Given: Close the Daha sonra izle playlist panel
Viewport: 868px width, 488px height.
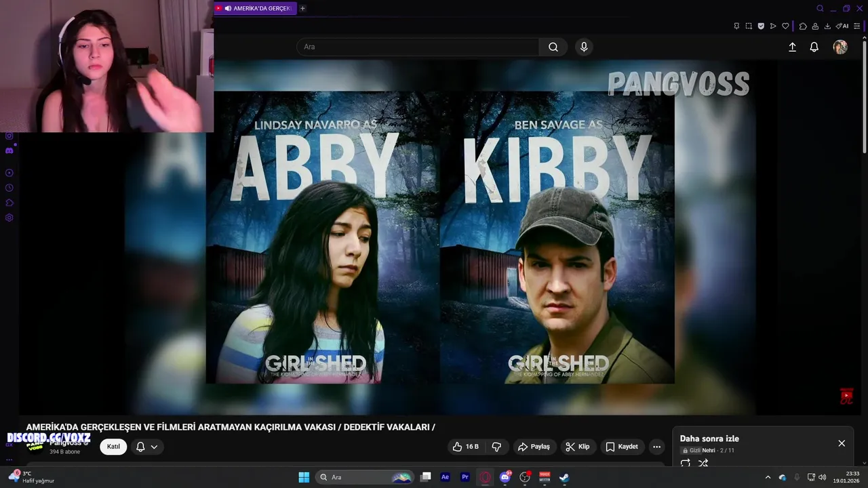Looking at the screenshot, I should pyautogui.click(x=842, y=443).
